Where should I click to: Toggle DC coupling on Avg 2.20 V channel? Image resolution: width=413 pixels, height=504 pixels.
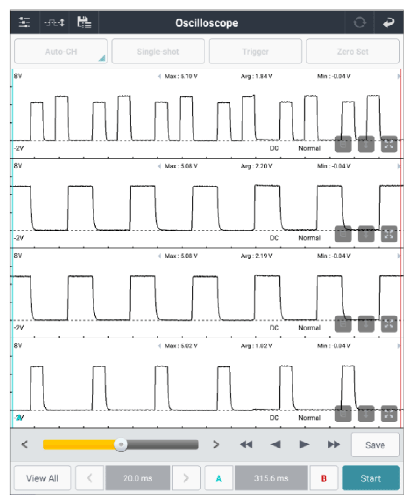[274, 238]
